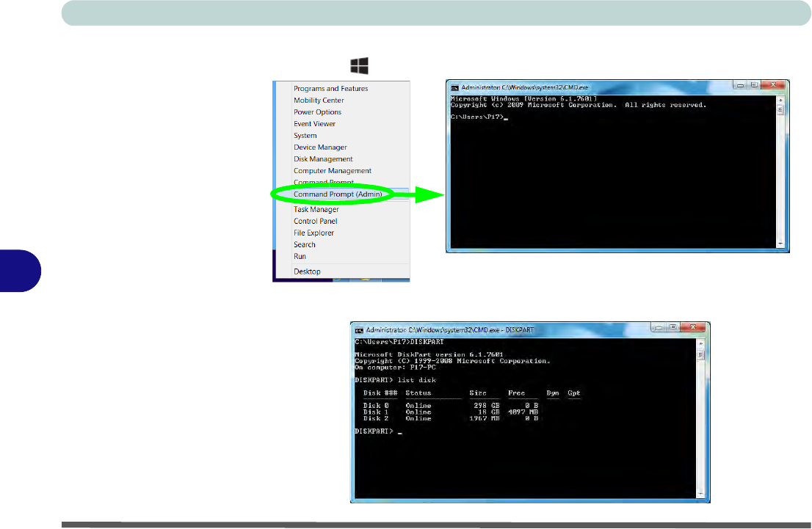The width and height of the screenshot is (812, 529).
Task: Click scroll down arrow in upper CMD window
Action: 780,244
